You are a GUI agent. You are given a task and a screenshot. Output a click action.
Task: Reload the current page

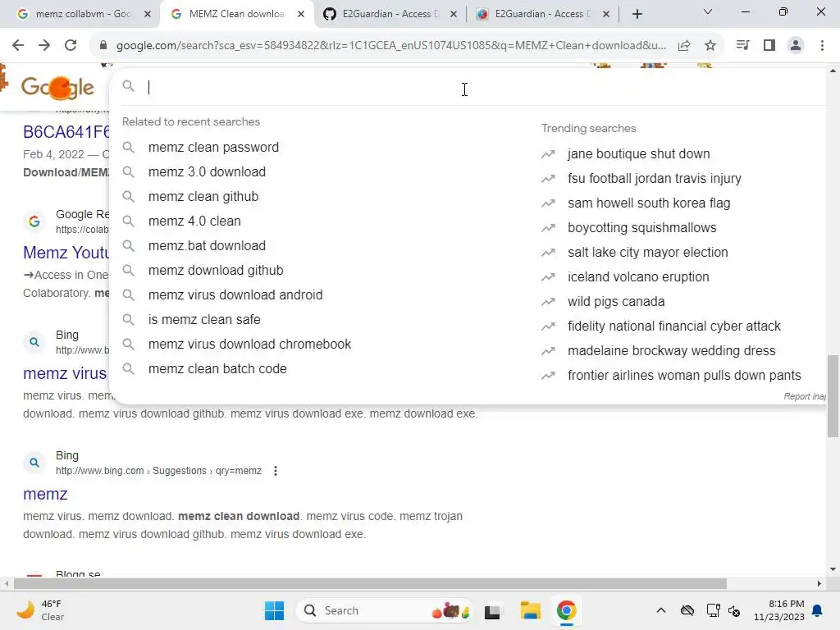click(x=71, y=46)
